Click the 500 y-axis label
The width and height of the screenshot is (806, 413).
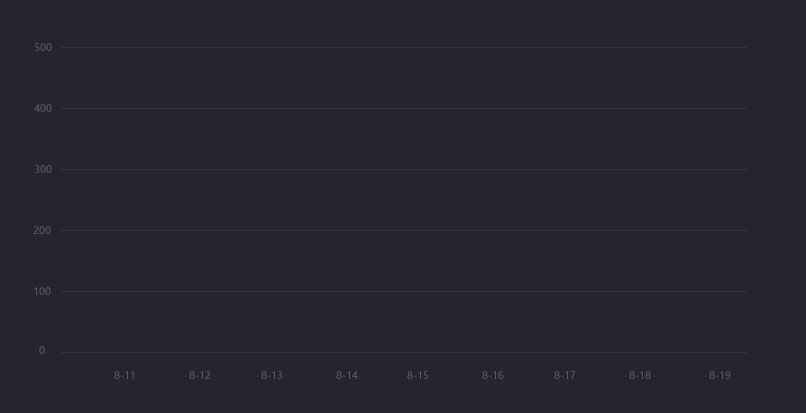coord(43,48)
